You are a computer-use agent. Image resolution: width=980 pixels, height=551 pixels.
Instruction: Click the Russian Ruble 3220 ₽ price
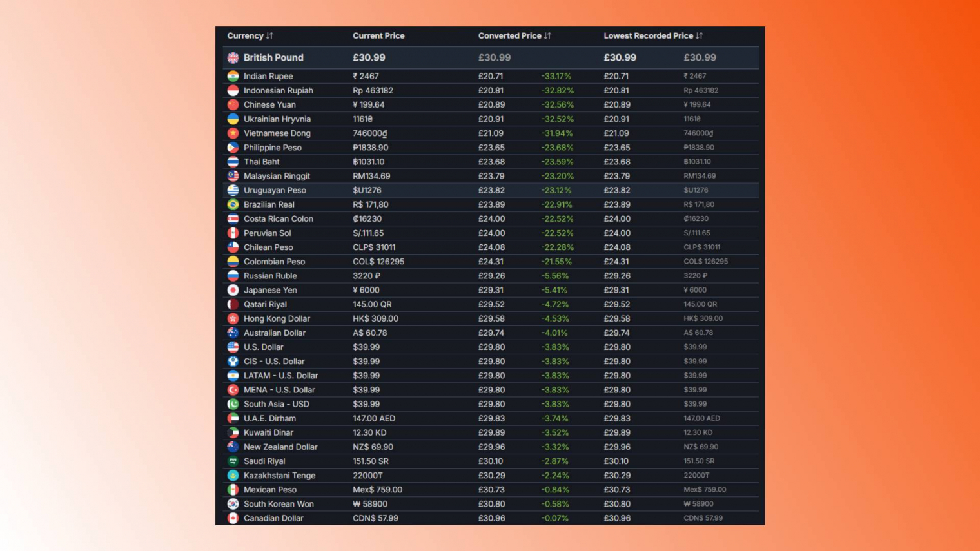366,276
